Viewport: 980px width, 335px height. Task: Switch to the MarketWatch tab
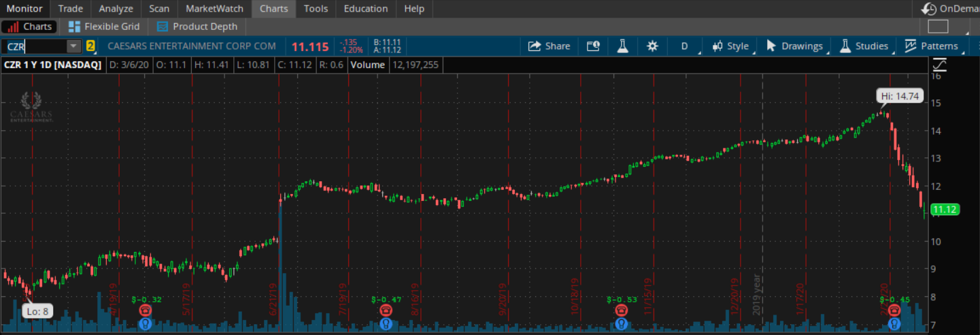pos(214,9)
